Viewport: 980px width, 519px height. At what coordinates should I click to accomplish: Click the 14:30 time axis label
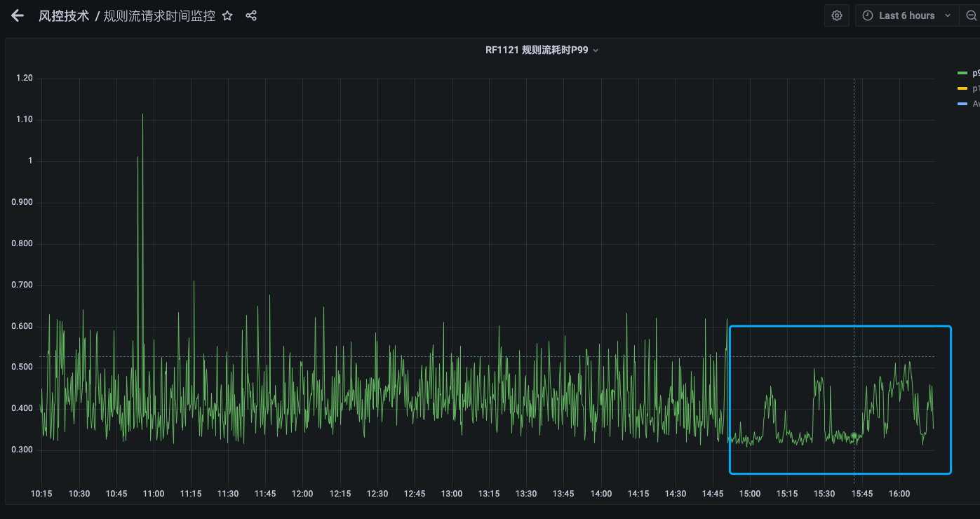pos(676,494)
